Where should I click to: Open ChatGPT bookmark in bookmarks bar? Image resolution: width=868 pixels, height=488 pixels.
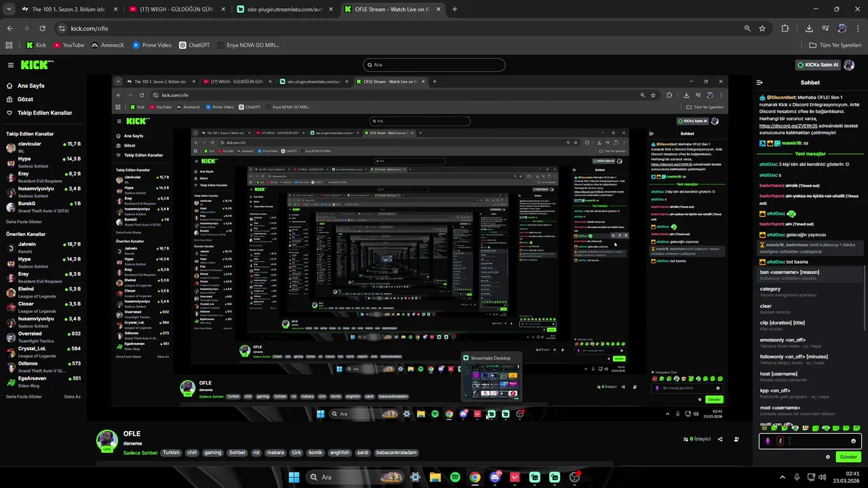tap(195, 45)
